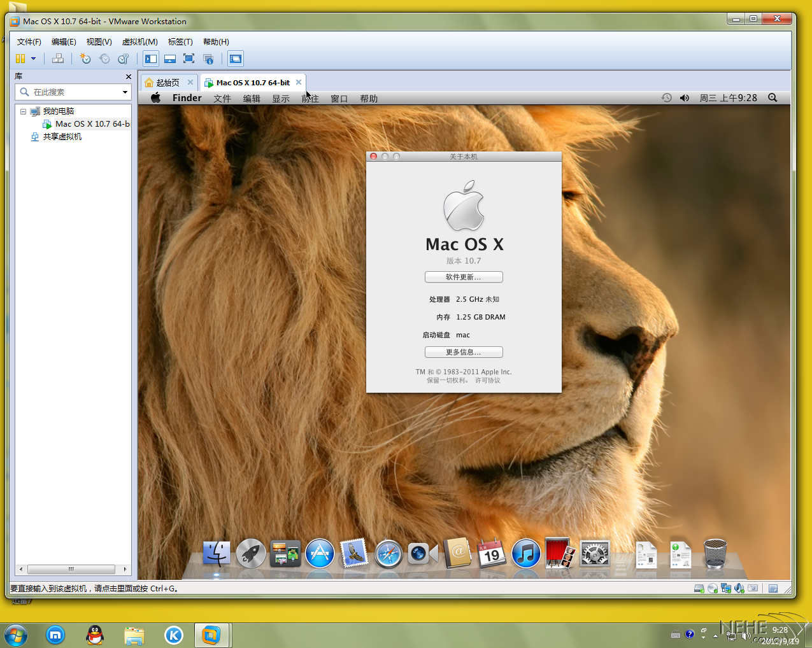This screenshot has height=648, width=812.
Task: Switch to the 起始页 tab
Action: (x=167, y=83)
